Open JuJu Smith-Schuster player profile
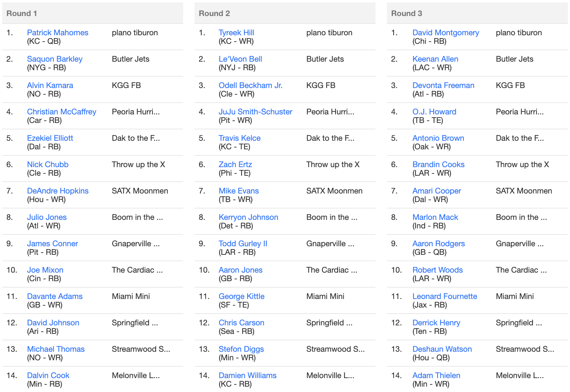570x392 pixels. tap(255, 112)
